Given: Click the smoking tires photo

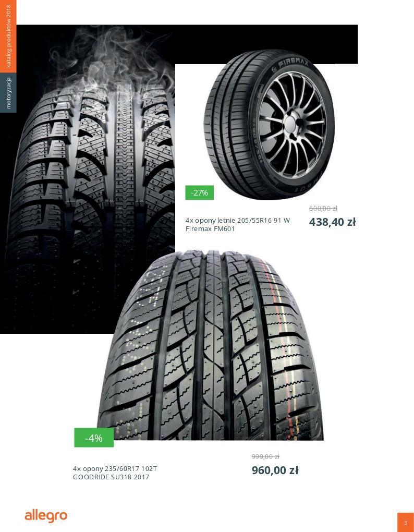Looking at the screenshot, I should [88, 179].
